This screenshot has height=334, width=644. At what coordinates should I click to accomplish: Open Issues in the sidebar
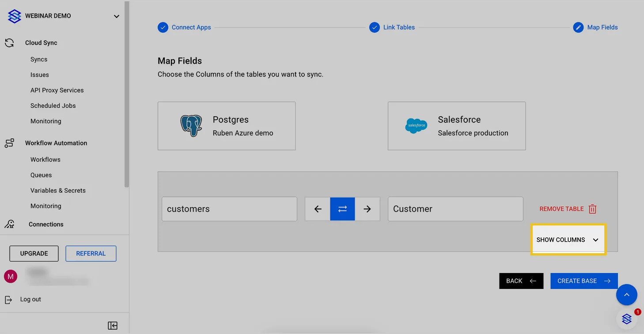pos(40,75)
